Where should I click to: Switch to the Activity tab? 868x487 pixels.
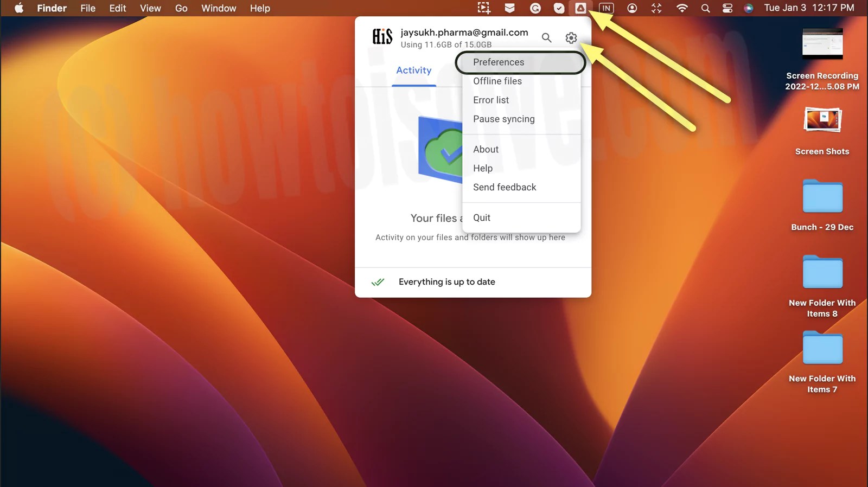[x=414, y=71]
